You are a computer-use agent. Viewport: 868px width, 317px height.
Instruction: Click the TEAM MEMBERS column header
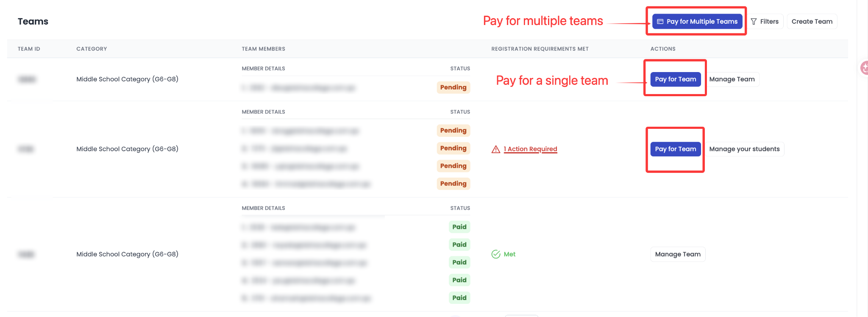pyautogui.click(x=264, y=49)
